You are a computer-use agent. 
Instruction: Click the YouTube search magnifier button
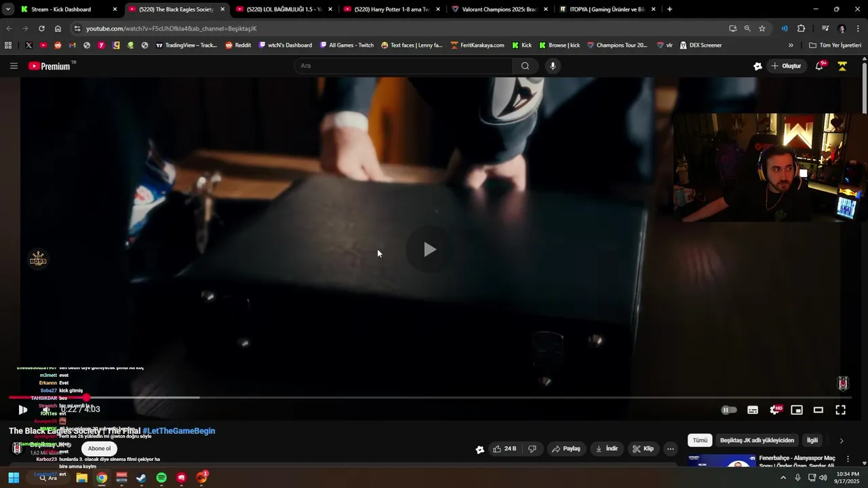click(525, 66)
